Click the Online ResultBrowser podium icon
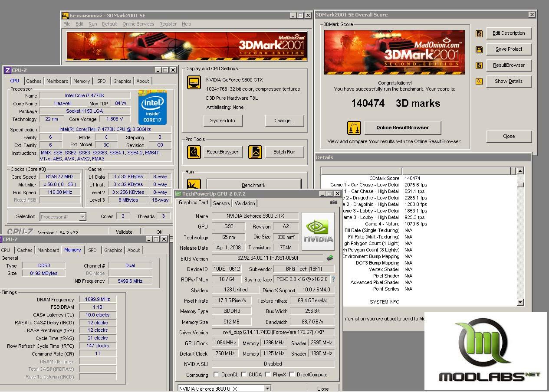 (354, 128)
